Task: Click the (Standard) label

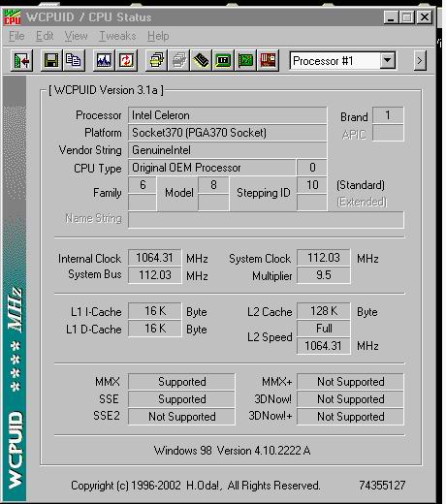Action: pyautogui.click(x=361, y=185)
